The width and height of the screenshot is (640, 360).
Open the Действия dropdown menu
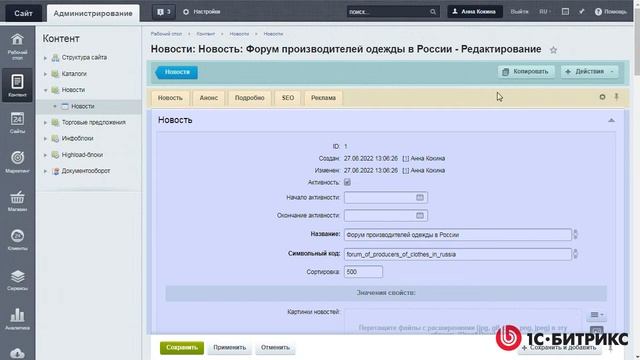coord(589,71)
